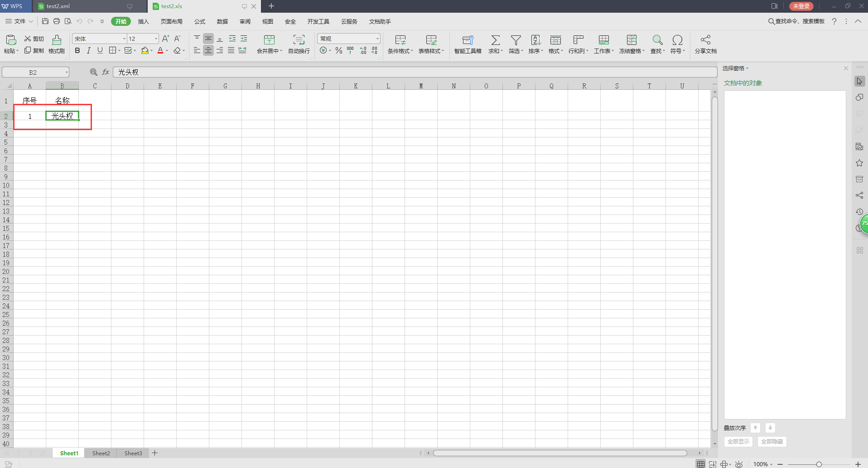Click the zoom slider handle
This screenshot has width=868, height=468.
tap(819, 464)
